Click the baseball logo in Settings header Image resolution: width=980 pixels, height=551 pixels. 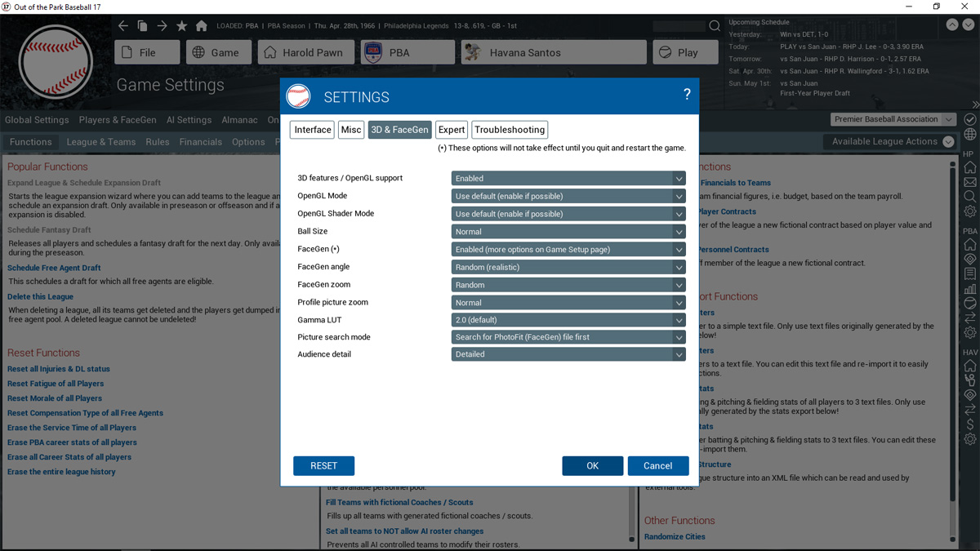click(x=299, y=96)
